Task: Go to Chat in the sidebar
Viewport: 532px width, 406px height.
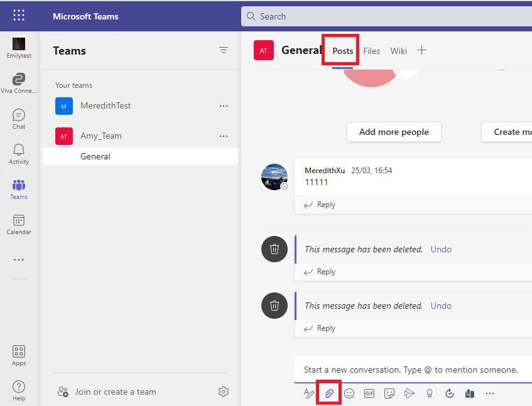Action: point(19,119)
